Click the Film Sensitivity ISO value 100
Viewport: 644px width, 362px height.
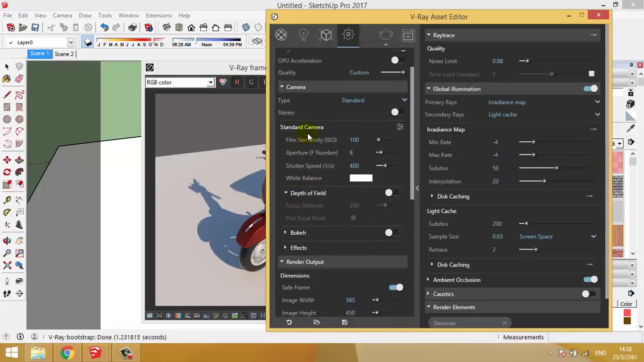(354, 140)
